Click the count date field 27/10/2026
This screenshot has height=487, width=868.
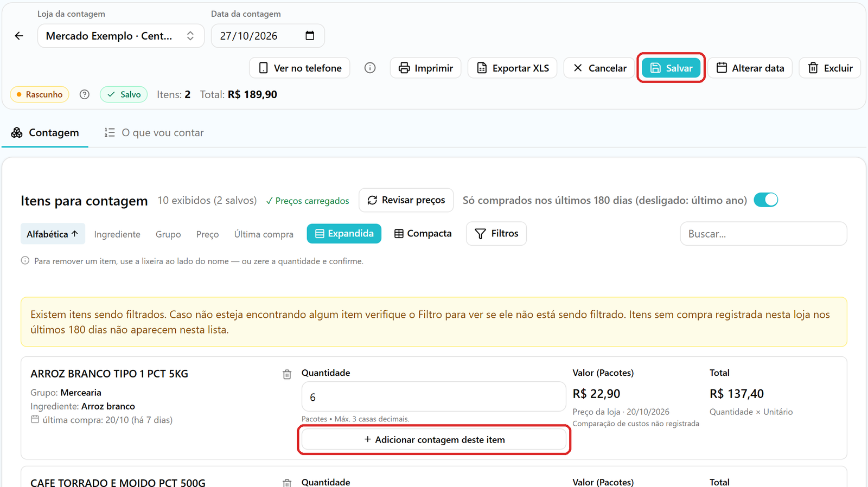[267, 36]
